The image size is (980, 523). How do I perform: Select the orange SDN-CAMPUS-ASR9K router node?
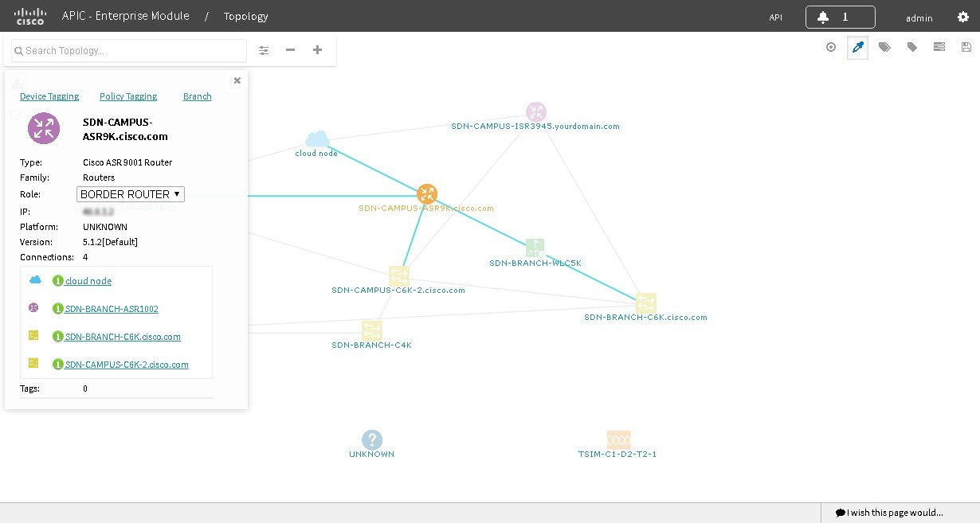pos(427,194)
